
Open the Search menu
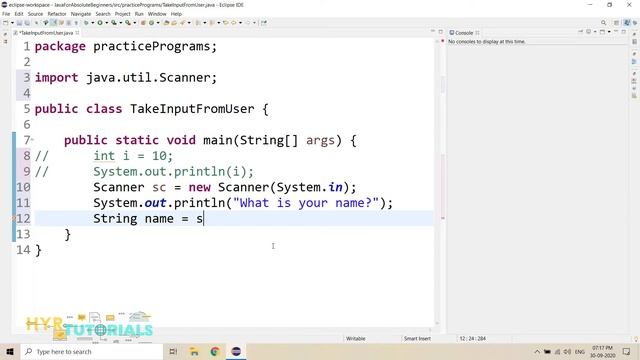[x=103, y=14]
